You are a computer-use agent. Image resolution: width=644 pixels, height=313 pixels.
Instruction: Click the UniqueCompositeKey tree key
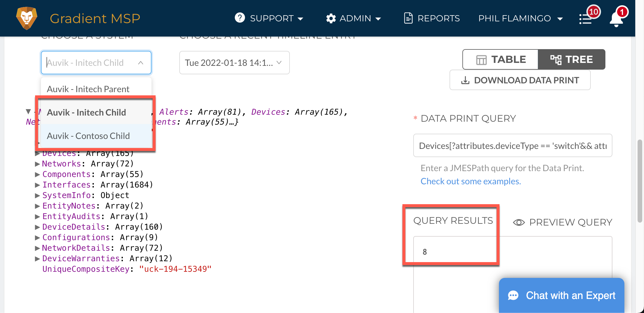point(86,269)
